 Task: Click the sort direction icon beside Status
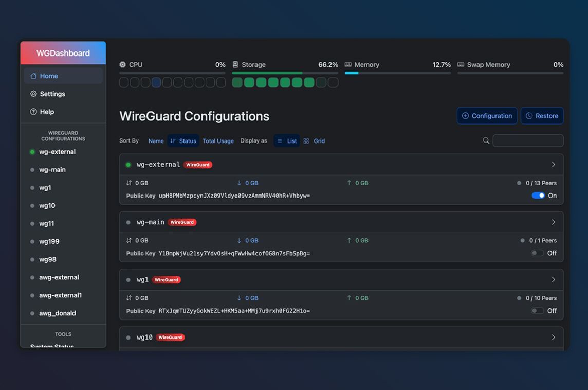(x=173, y=141)
